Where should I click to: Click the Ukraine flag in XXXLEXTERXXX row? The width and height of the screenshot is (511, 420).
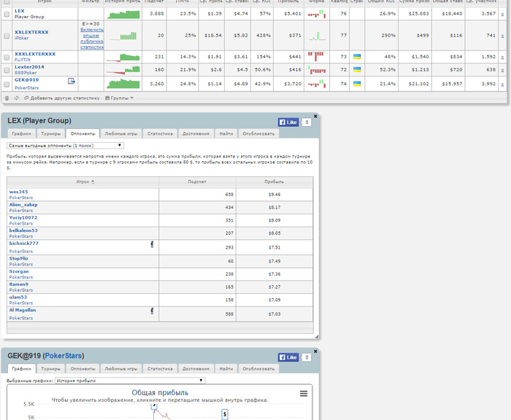tap(357, 57)
